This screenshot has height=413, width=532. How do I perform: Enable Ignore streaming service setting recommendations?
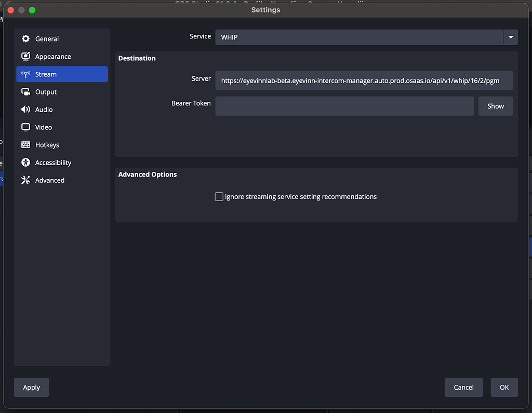coord(219,197)
